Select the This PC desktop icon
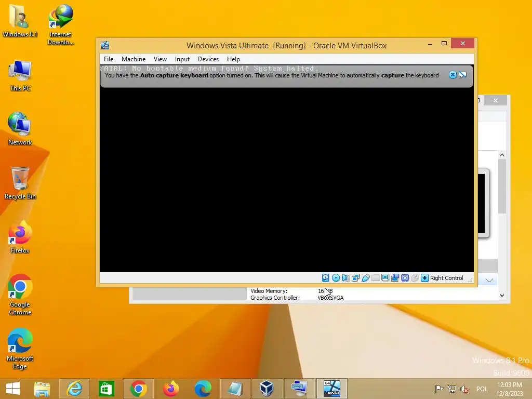This screenshot has width=532, height=399. point(20,76)
